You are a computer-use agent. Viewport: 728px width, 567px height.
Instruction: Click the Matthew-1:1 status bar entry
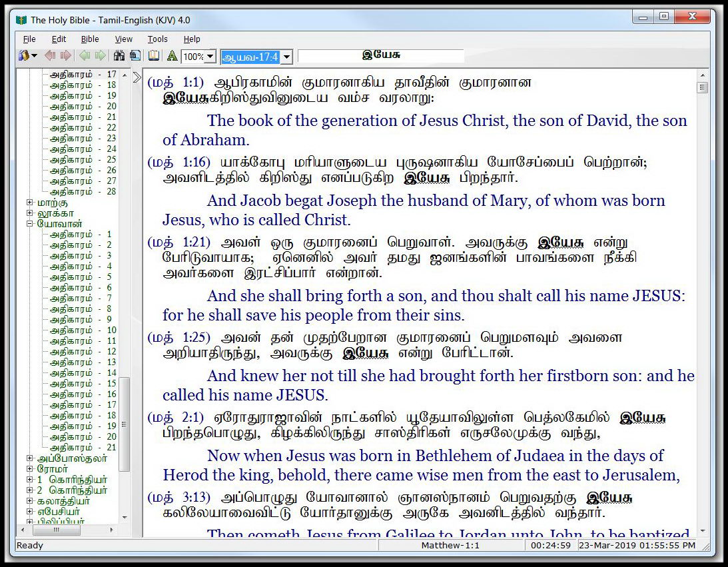tap(450, 546)
